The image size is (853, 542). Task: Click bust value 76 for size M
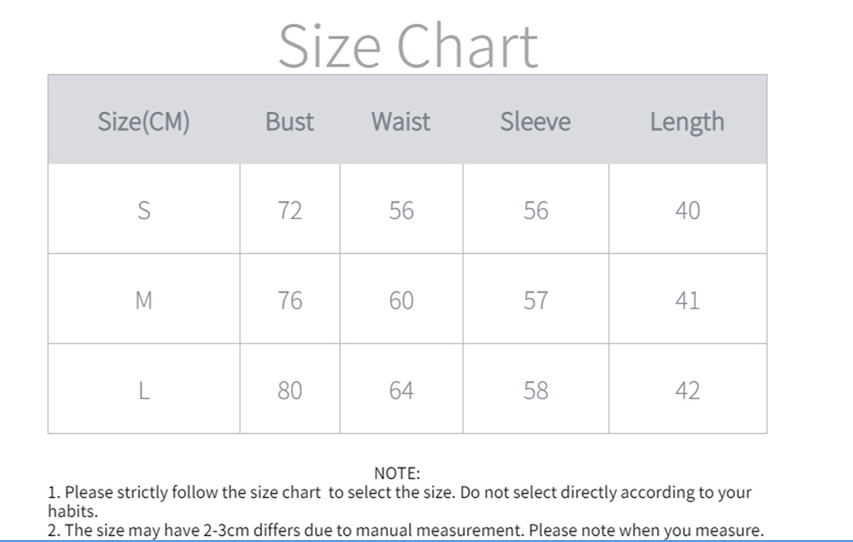[290, 300]
